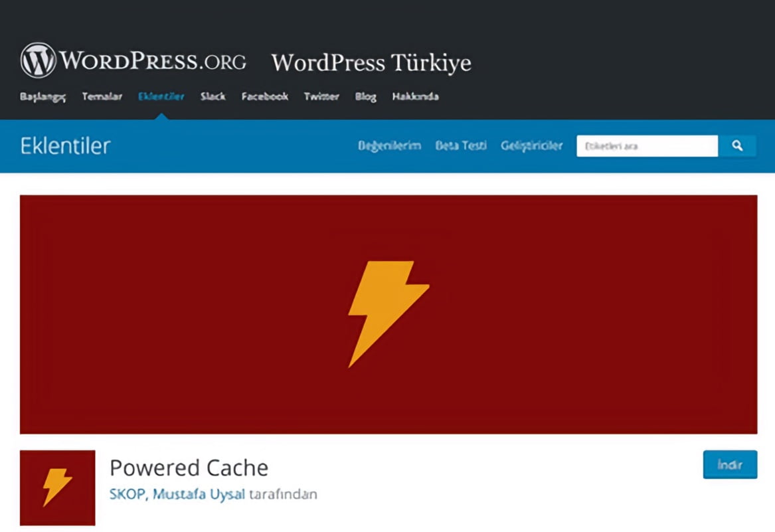Open the Geliştiriciler link
Screen dimensions: 775x532
click(x=531, y=146)
